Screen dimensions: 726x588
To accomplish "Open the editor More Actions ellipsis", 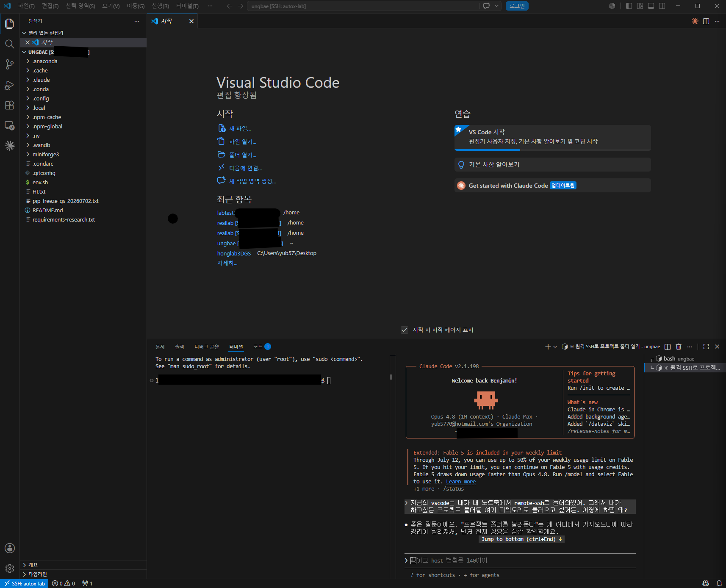I will tap(717, 21).
